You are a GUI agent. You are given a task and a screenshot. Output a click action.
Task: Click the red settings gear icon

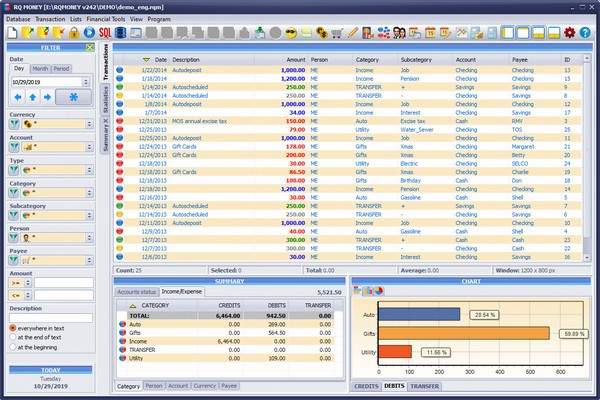point(570,32)
